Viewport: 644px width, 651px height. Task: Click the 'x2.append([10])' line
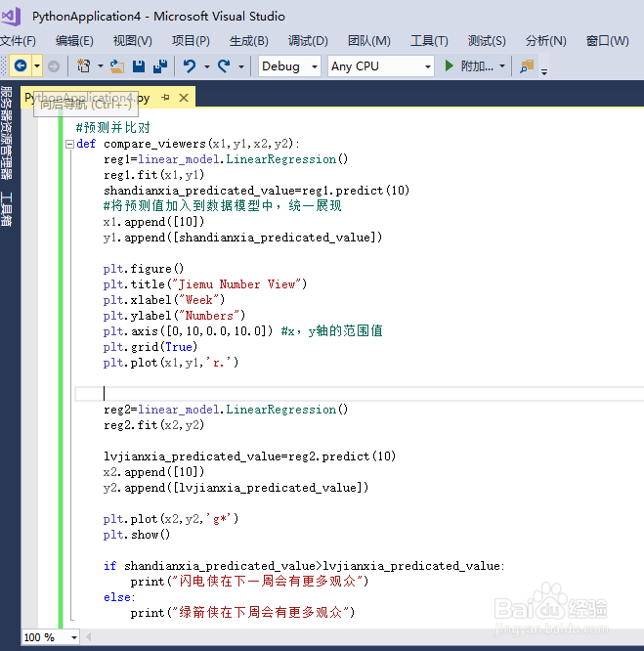[154, 472]
